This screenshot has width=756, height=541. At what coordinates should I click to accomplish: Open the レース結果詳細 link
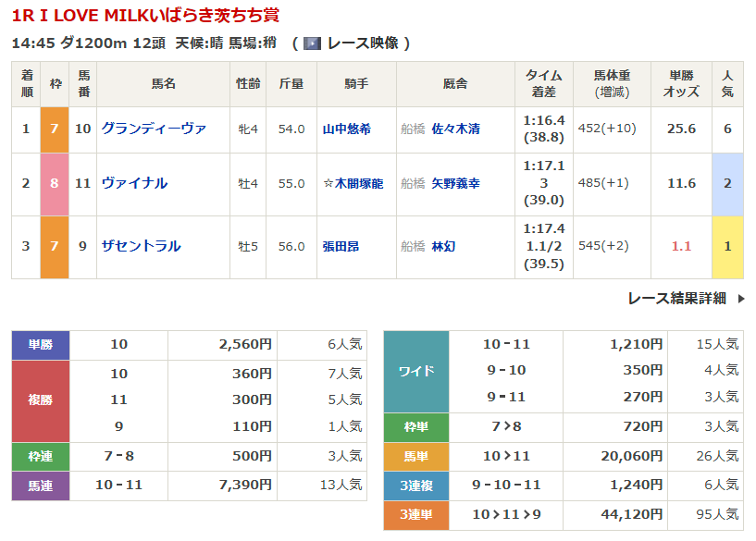[676, 299]
